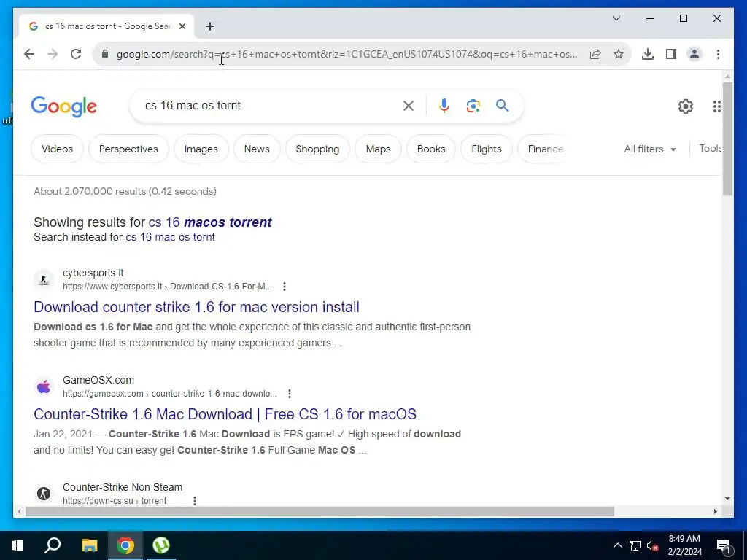Start voice search with microphone icon
Screen dimensions: 747x560
(x=444, y=105)
